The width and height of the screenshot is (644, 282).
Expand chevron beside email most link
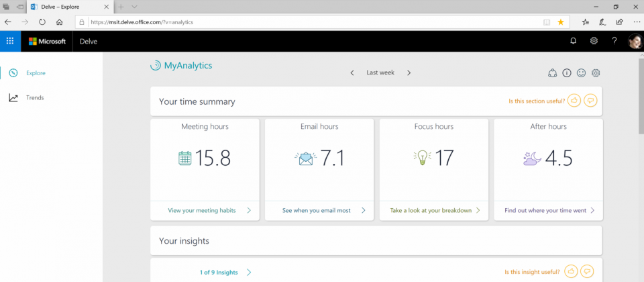point(363,210)
